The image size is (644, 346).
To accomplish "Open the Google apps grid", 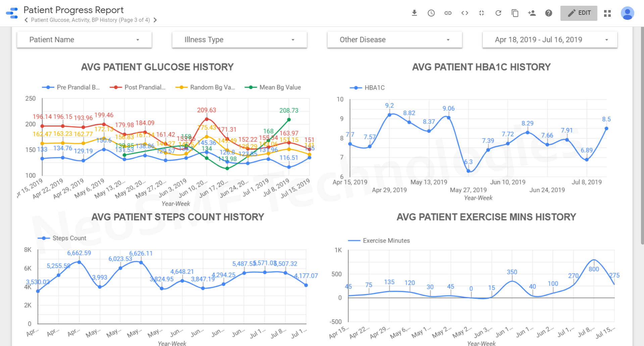I will [607, 13].
